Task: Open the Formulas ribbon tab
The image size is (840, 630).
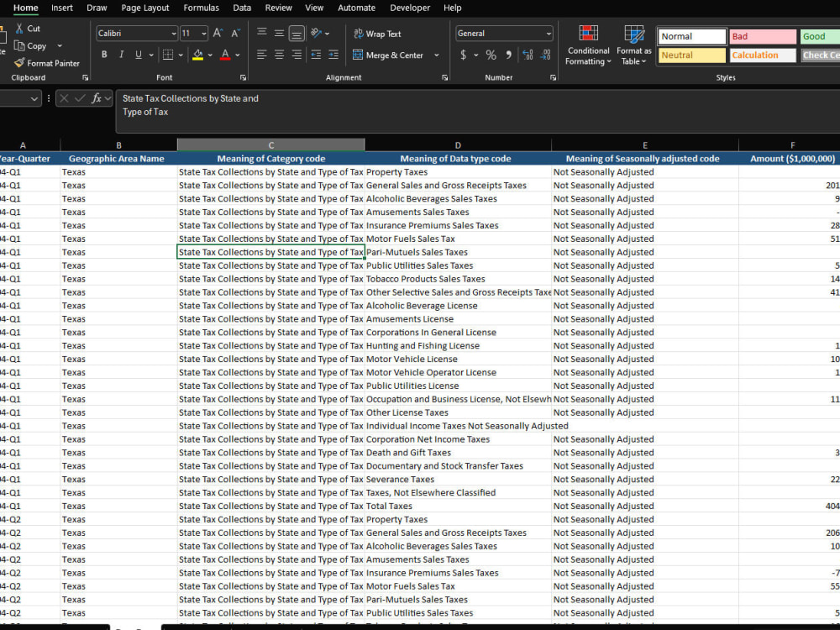Action: click(x=201, y=8)
